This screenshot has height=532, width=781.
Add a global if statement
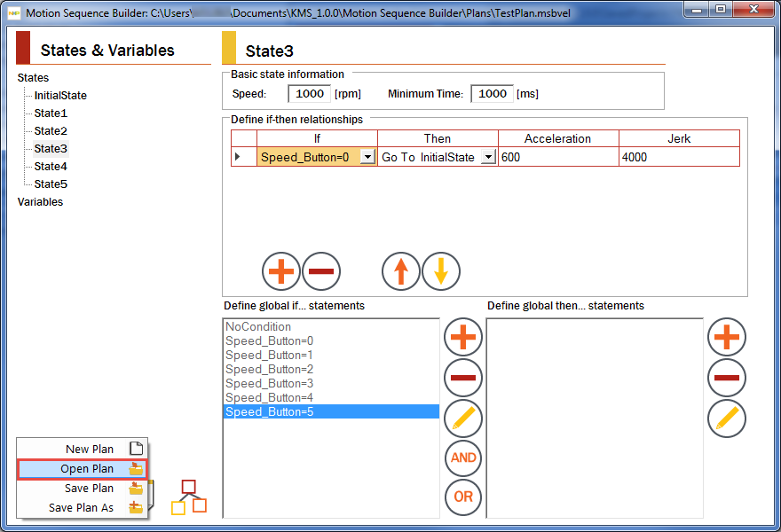coord(463,337)
